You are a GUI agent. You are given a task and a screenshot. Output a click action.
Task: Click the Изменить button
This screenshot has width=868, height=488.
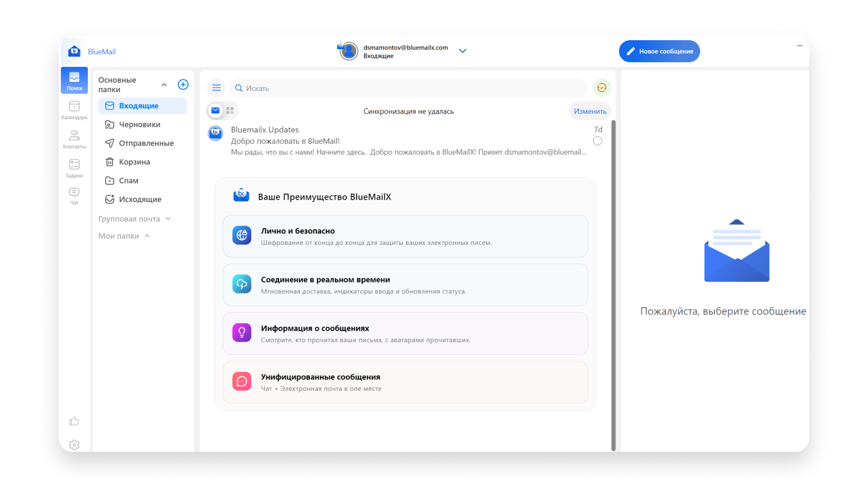tap(590, 111)
